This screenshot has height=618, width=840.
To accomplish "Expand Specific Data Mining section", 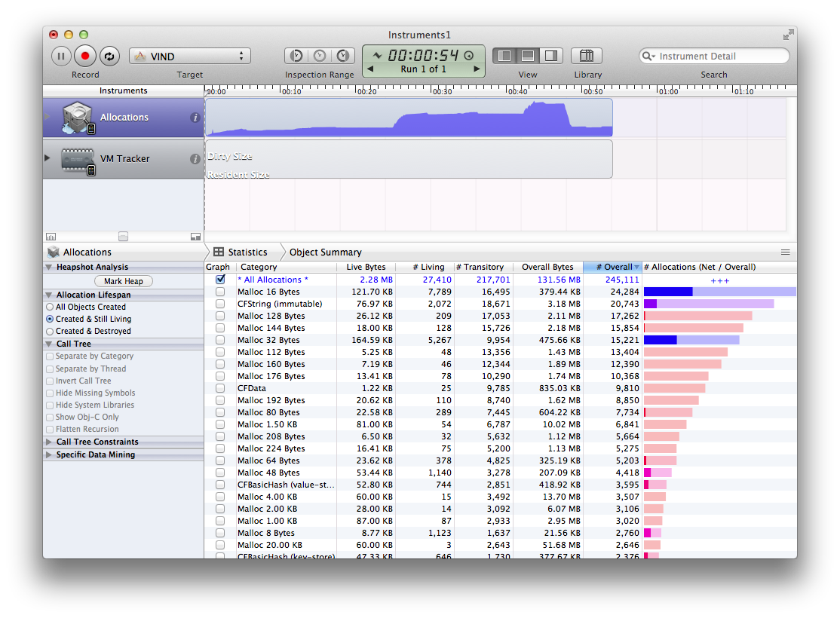I will click(x=49, y=454).
